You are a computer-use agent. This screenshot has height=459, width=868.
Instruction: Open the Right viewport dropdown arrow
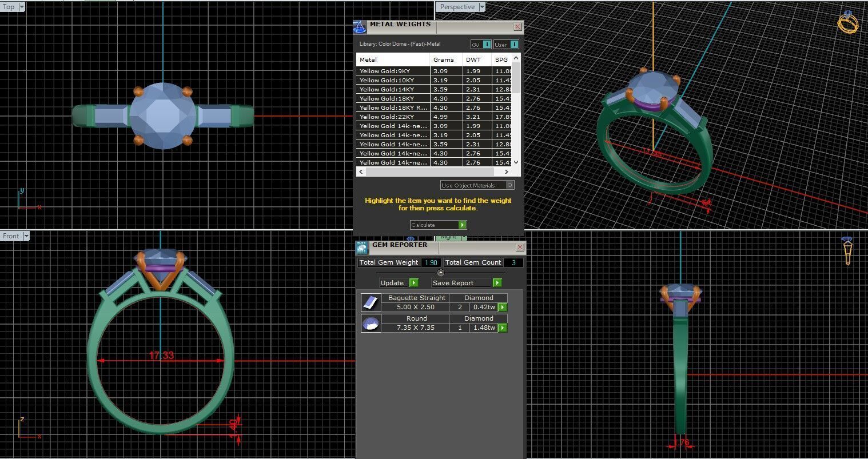click(463, 237)
